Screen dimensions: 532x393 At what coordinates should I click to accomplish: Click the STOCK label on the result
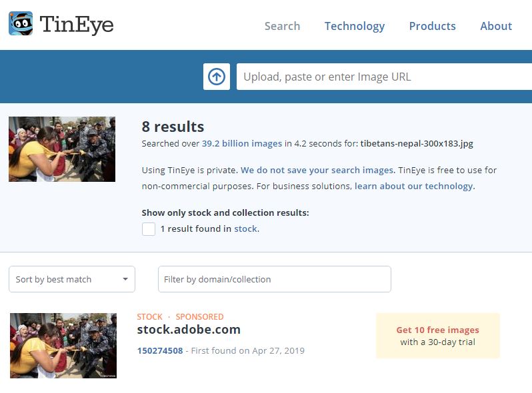pyautogui.click(x=149, y=316)
